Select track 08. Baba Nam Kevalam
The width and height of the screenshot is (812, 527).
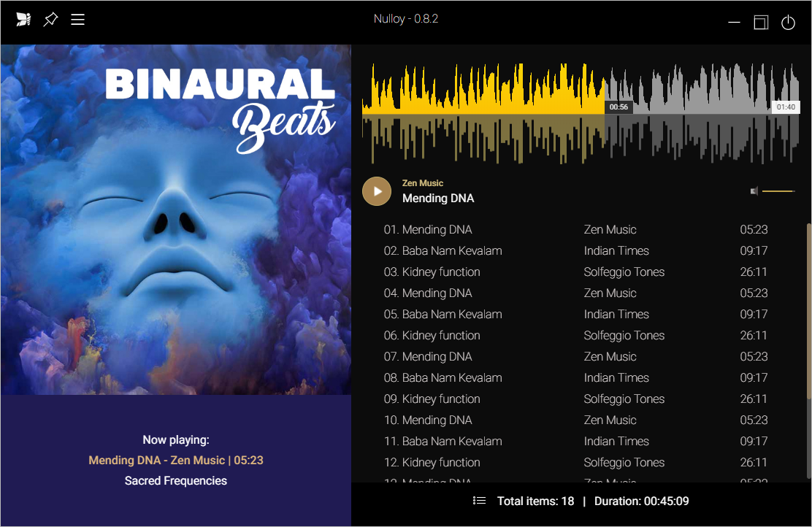tap(575, 378)
